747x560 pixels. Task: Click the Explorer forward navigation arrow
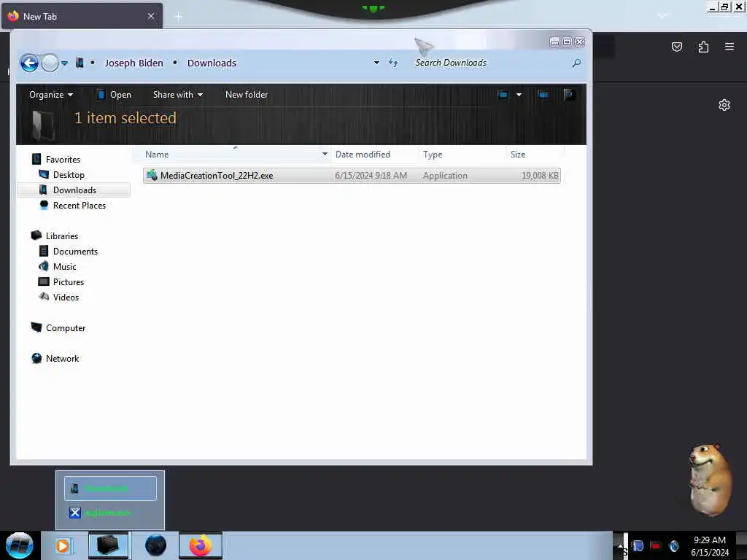click(50, 63)
